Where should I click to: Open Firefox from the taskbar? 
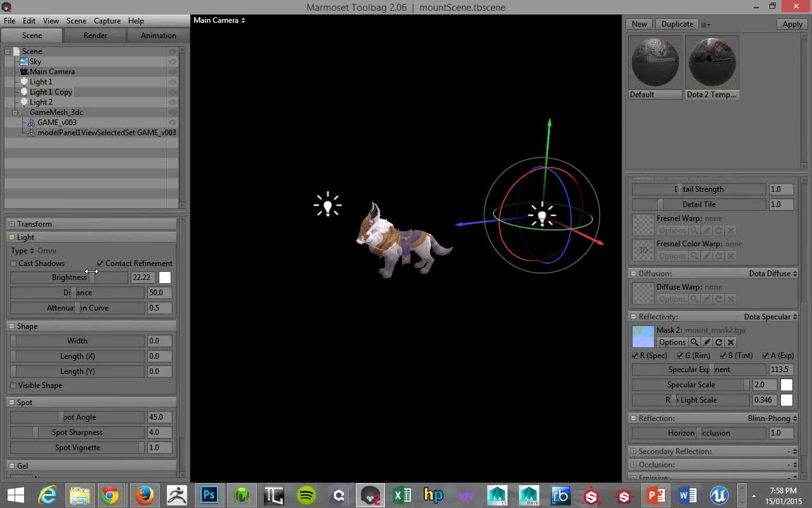tap(144, 495)
